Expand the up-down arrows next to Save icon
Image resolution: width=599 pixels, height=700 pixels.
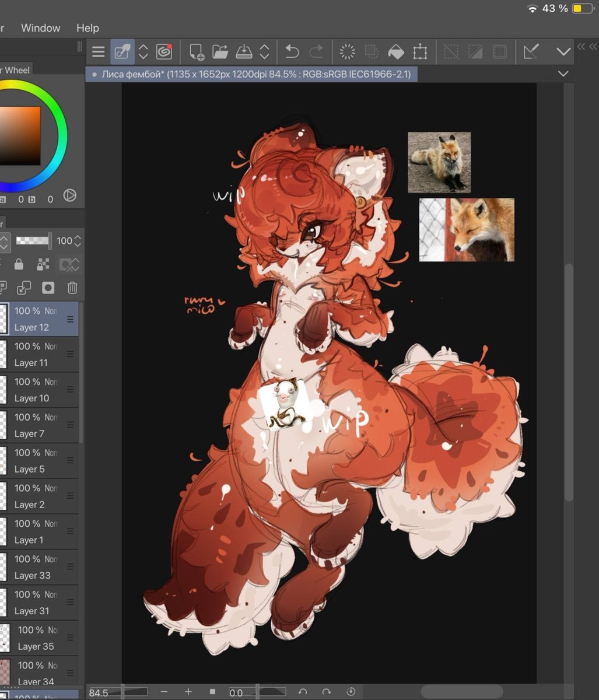point(264,52)
